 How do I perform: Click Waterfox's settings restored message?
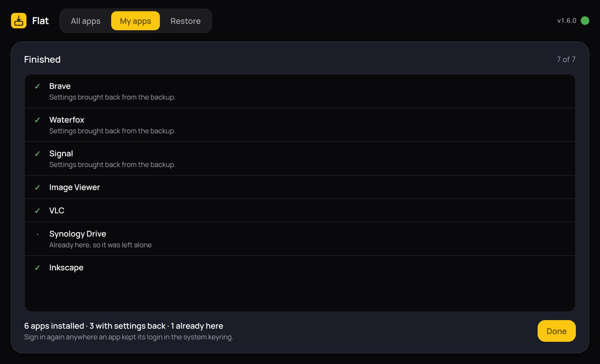[x=112, y=131]
